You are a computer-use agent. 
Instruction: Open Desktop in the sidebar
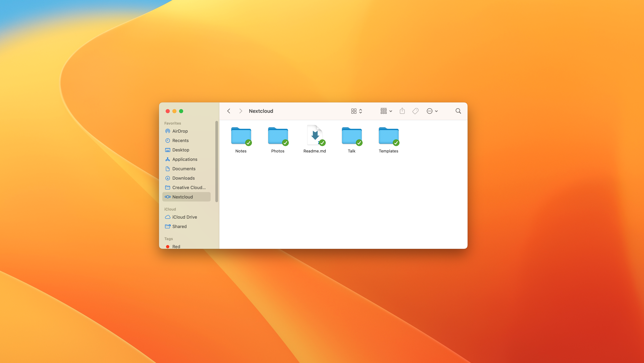[186, 150]
